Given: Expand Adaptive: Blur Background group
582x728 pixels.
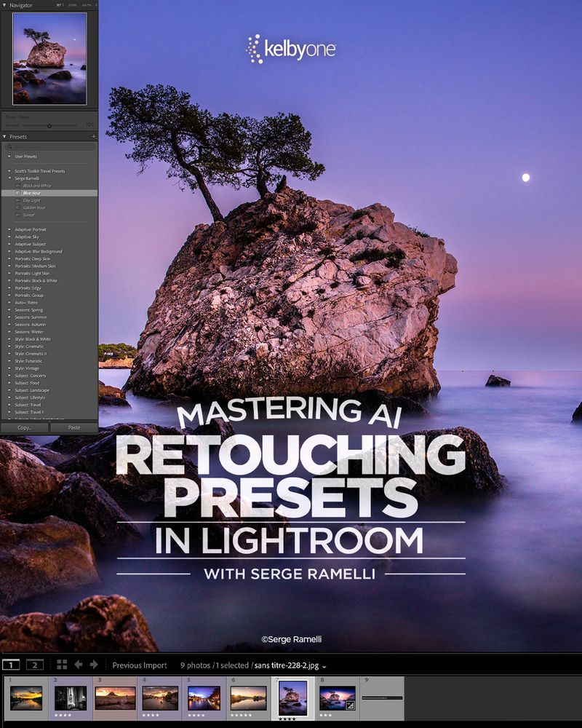Looking at the screenshot, I should [9, 251].
